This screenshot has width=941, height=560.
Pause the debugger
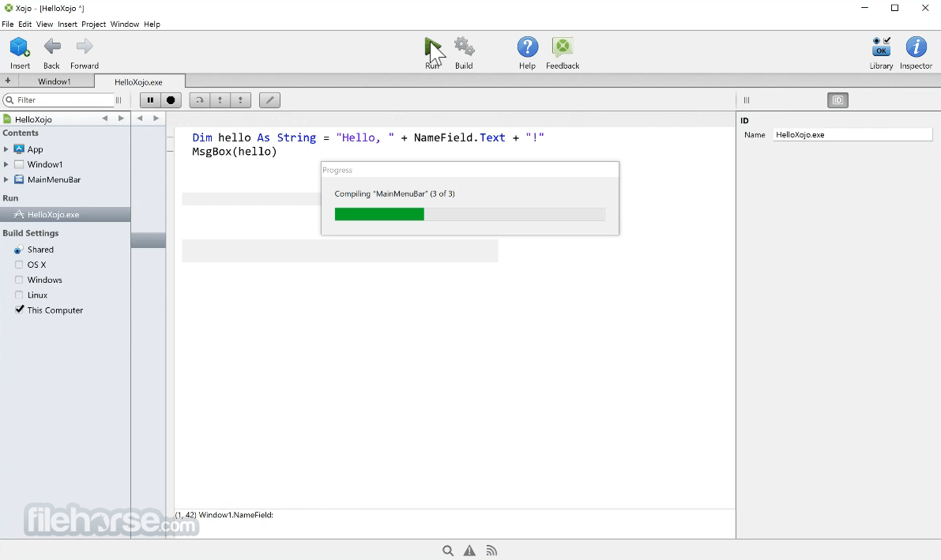[x=150, y=100]
